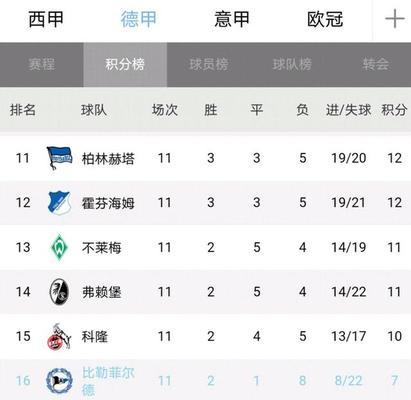Tap the plus icon to add league

pyautogui.click(x=395, y=19)
